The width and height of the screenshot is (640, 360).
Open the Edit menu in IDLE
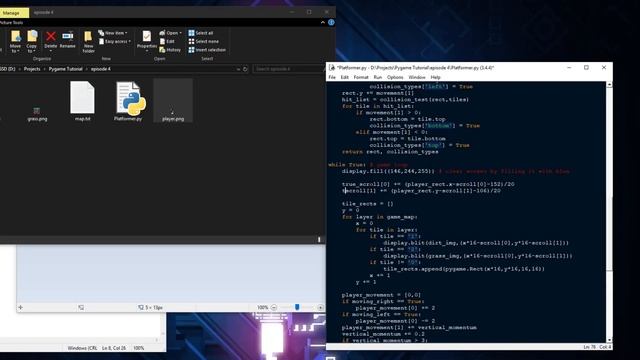[x=344, y=77]
